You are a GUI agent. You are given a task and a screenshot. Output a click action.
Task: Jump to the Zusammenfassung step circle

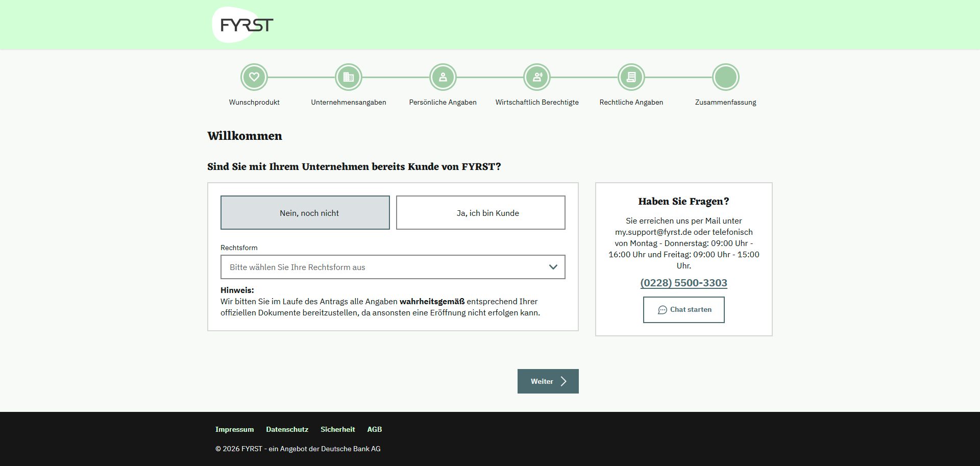point(726,77)
